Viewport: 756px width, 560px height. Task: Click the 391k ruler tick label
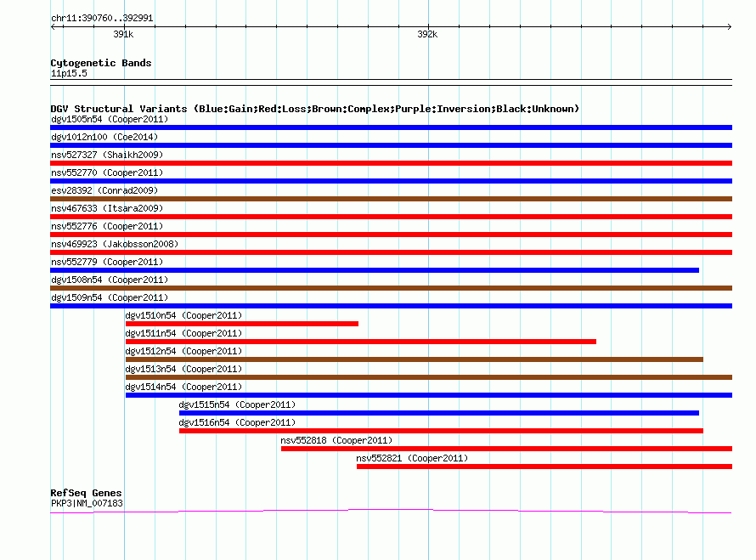(x=123, y=34)
